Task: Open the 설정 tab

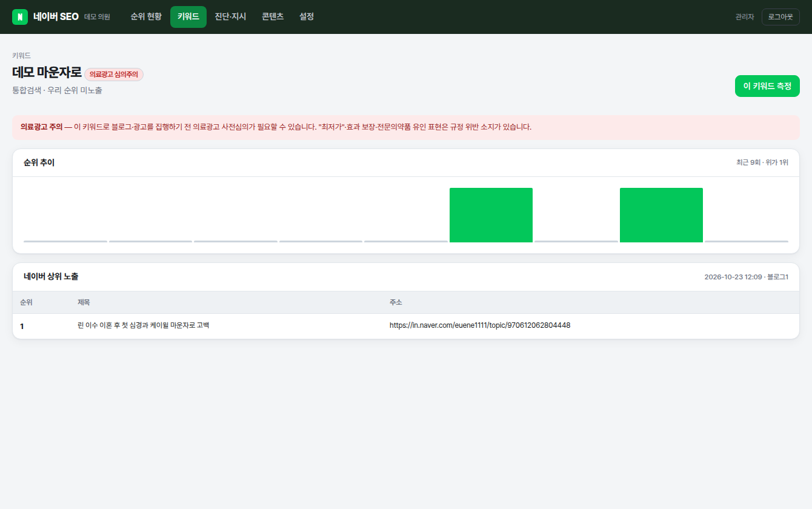Action: coord(307,17)
